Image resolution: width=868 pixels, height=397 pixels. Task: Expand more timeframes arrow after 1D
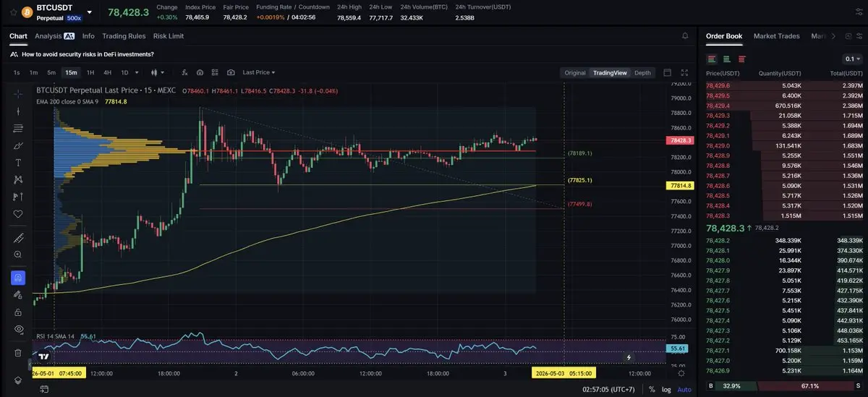pos(138,72)
